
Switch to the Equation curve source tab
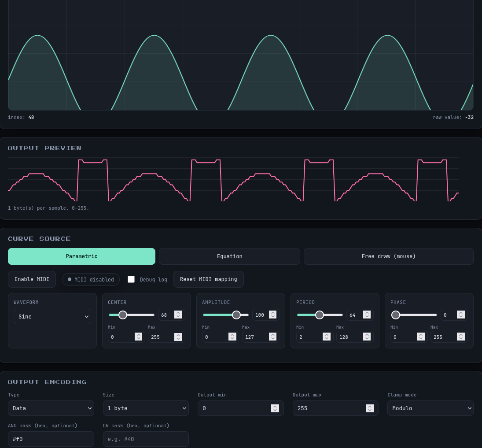pos(230,256)
